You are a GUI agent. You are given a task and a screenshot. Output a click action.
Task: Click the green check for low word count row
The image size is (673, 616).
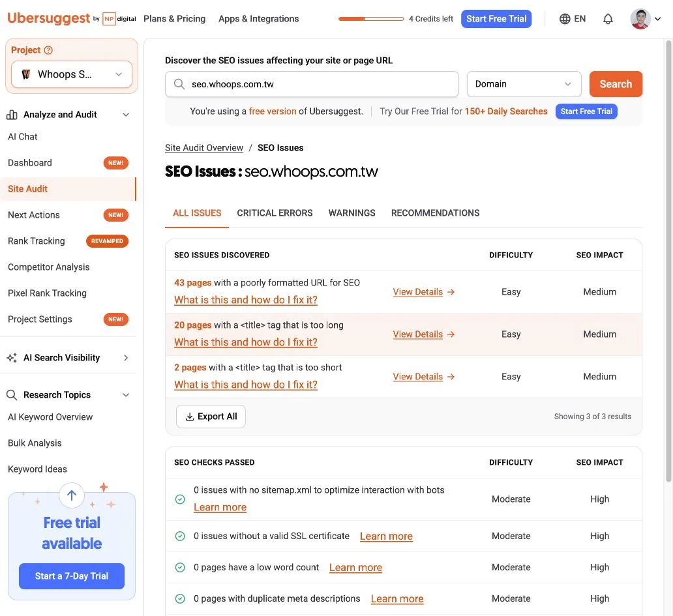(x=180, y=568)
